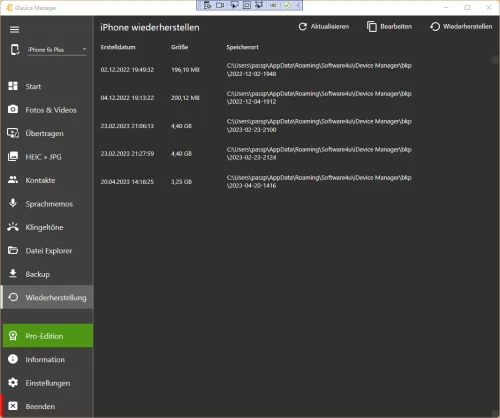This screenshot has height=418, width=500.
Task: Click the 200,12 MB size cell
Action: click(x=185, y=98)
